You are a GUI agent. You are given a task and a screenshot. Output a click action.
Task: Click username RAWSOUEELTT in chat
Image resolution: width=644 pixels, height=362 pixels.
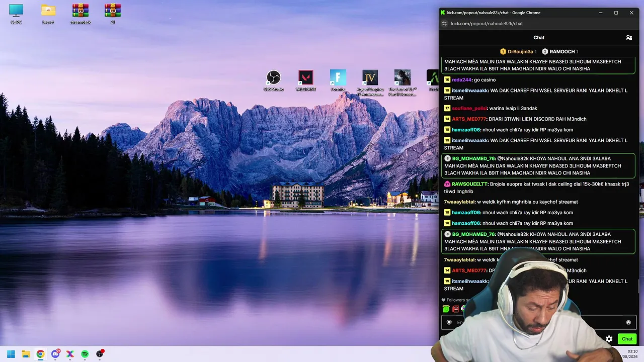pos(470,184)
